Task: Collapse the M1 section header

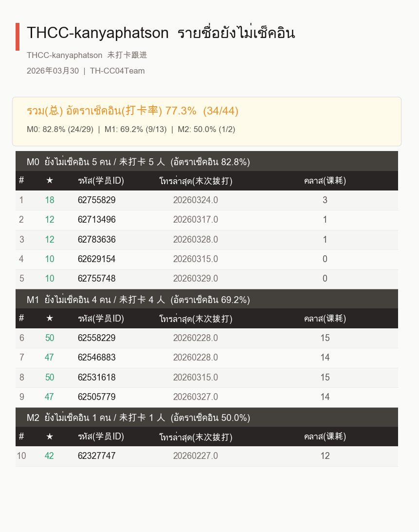Action: pyautogui.click(x=207, y=299)
